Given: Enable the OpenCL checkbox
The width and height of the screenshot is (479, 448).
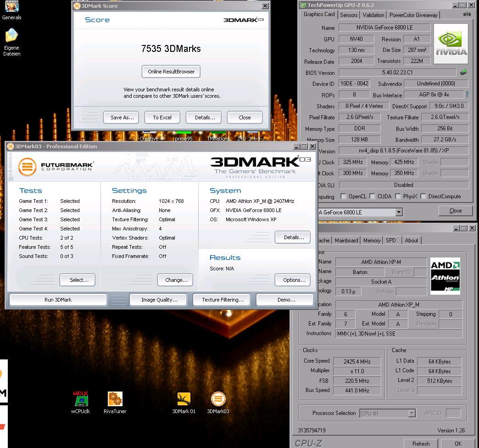Looking at the screenshot, I should point(343,196).
